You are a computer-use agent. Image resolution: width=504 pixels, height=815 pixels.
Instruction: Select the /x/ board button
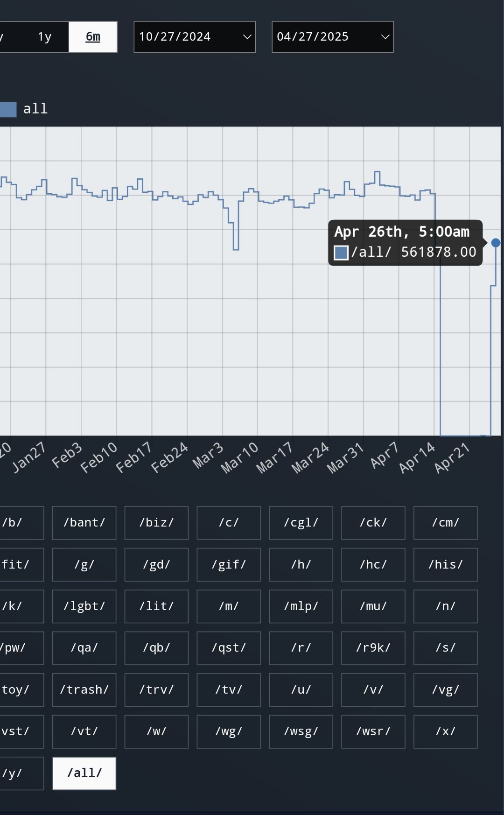445,731
